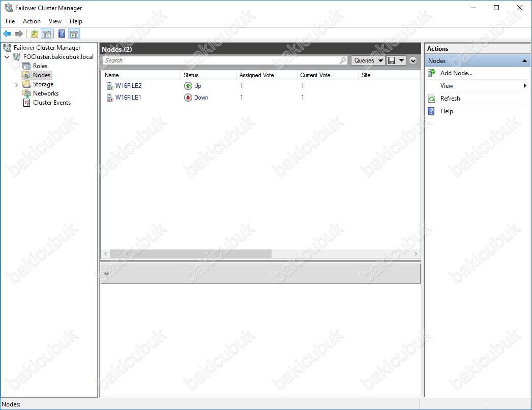Open the Action menu
This screenshot has width=532, height=410.
32,21
